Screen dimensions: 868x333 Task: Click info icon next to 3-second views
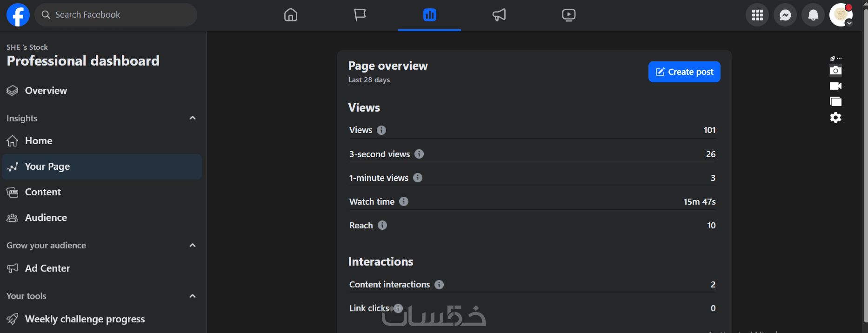pos(419,154)
